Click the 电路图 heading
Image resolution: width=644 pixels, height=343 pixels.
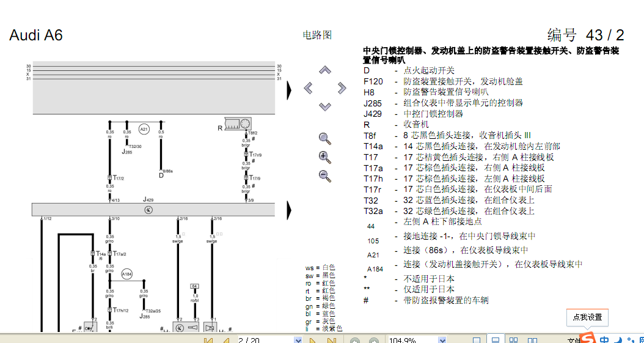(x=317, y=35)
